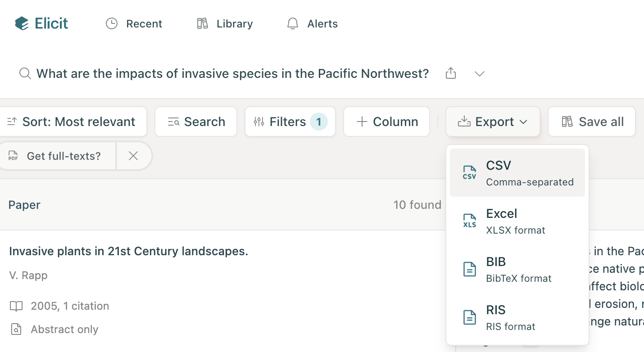Add a new Column
This screenshot has height=352, width=644.
386,122
